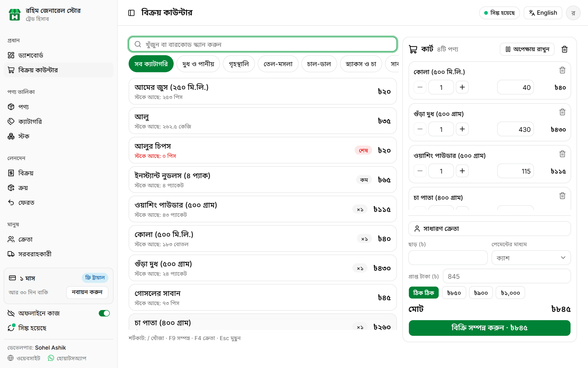Image resolution: width=588 pixels, height=368 pixels.
Task: Open স্টক inventory page
Action: (58, 136)
